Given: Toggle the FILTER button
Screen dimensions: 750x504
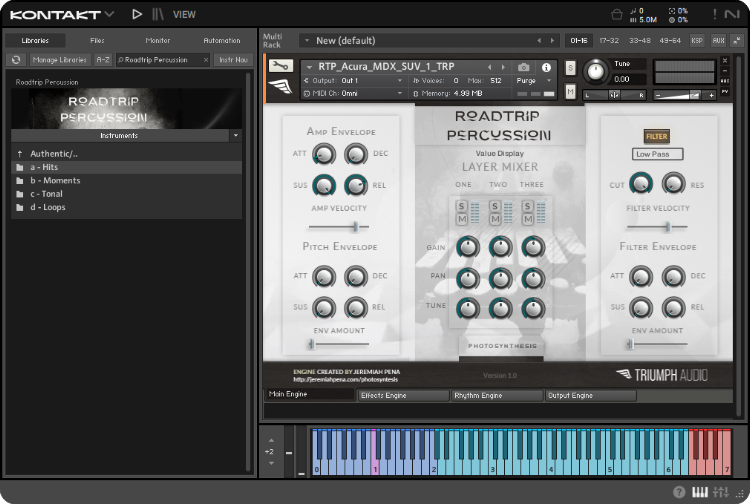Looking at the screenshot, I should tap(656, 136).
